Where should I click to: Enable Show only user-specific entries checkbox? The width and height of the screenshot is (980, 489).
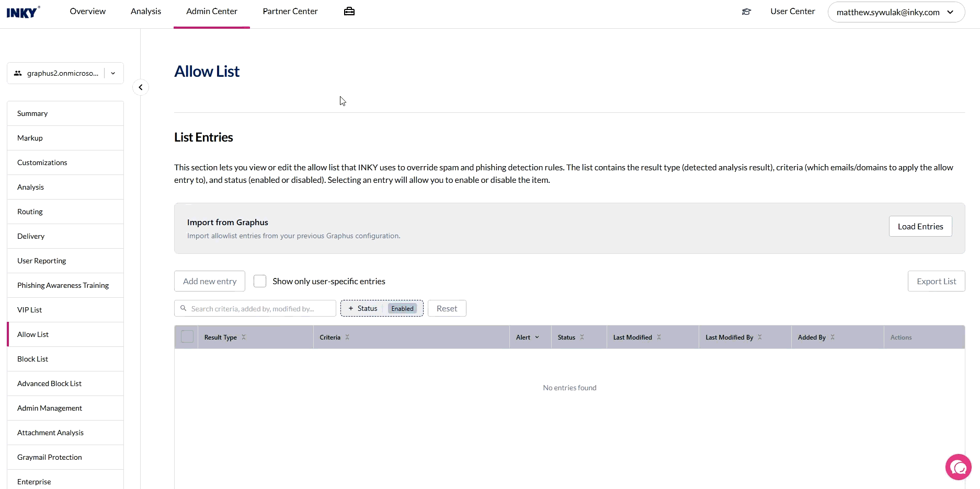click(260, 281)
